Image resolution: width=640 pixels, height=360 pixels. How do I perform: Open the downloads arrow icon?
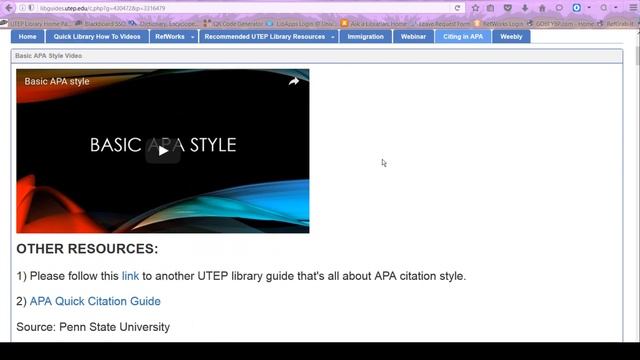(525, 8)
